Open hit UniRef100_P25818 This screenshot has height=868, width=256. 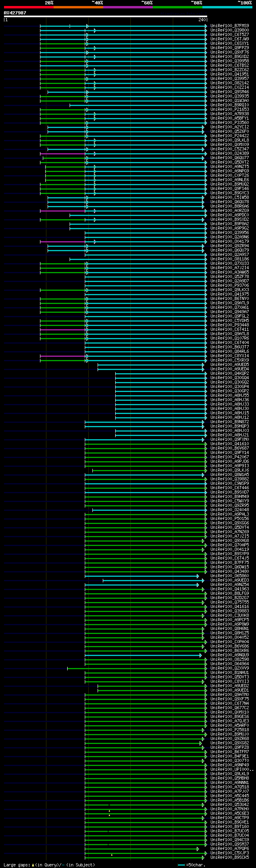[230, 730]
